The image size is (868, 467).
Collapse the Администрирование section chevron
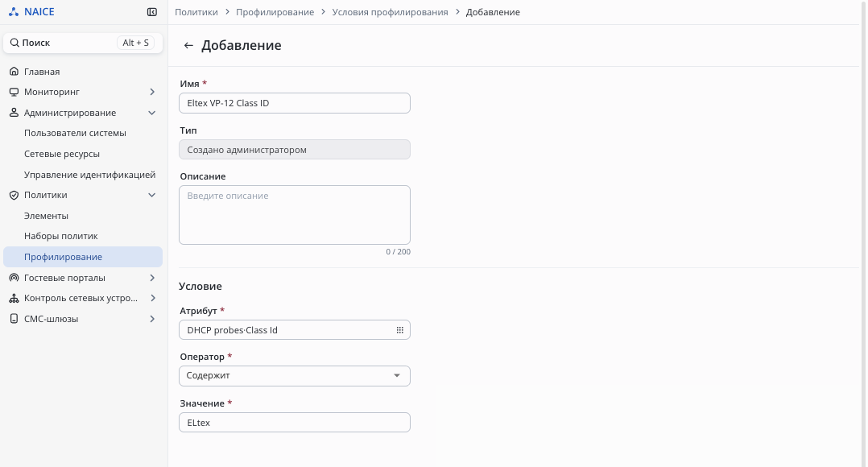152,113
